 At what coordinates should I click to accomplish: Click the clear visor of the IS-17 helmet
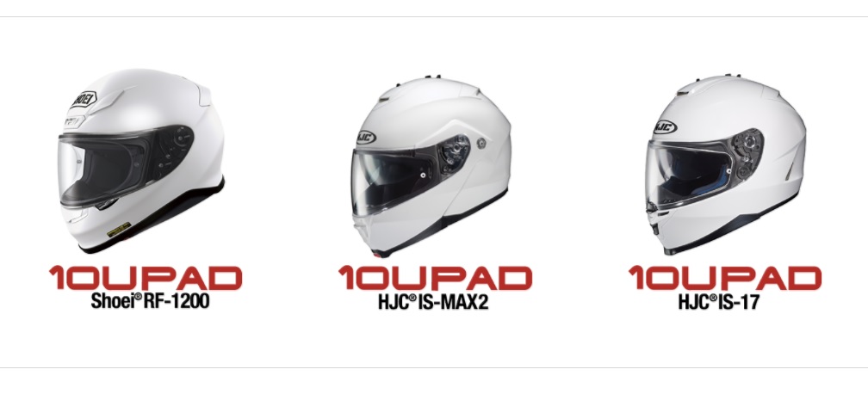click(x=689, y=173)
